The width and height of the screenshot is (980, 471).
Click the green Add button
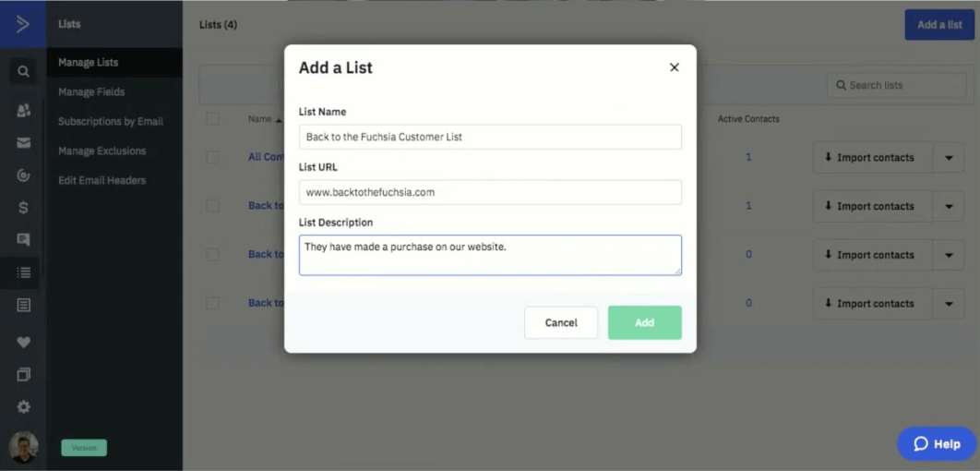click(644, 322)
